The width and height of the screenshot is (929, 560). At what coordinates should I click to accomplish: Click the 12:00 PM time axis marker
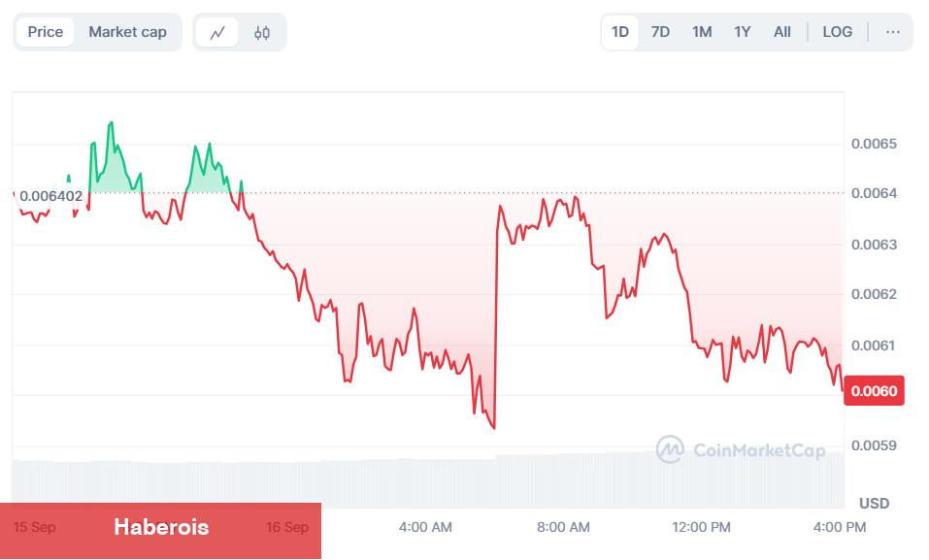(701, 527)
